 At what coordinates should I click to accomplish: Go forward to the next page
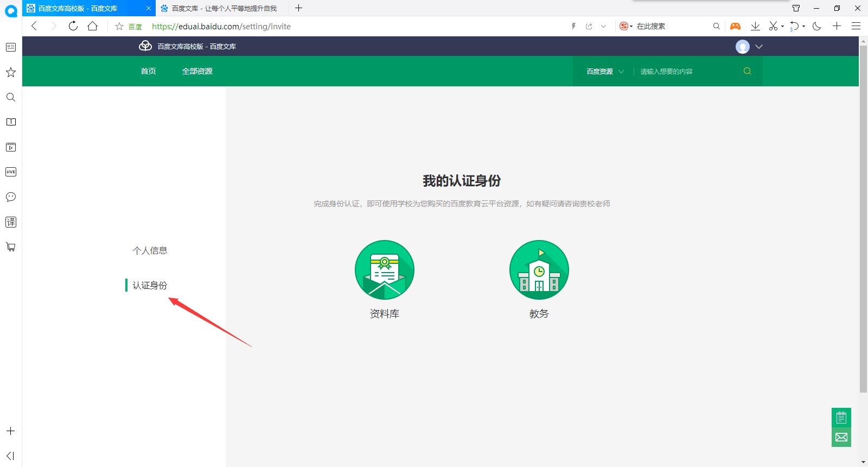point(53,26)
